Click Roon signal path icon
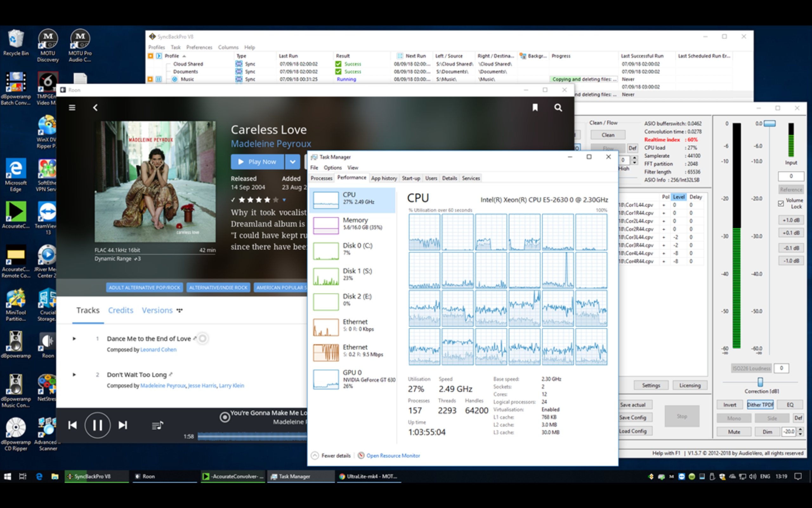Screen dimensions: 812x508 pos(225,417)
